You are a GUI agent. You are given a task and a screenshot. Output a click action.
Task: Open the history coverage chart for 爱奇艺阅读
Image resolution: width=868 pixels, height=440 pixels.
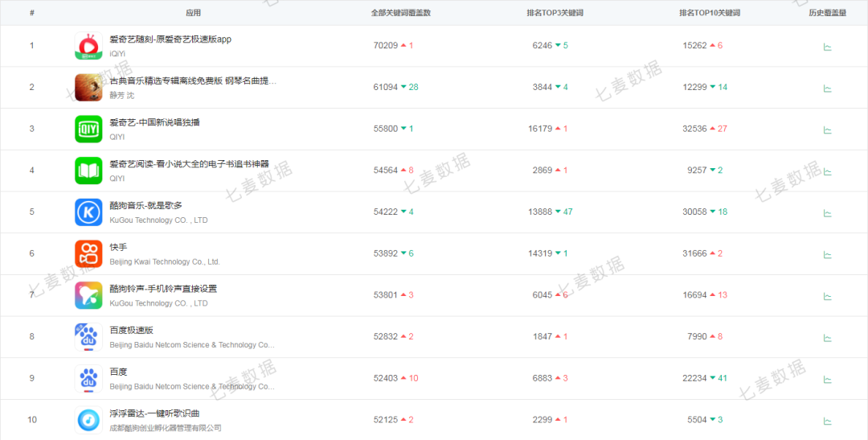point(828,171)
